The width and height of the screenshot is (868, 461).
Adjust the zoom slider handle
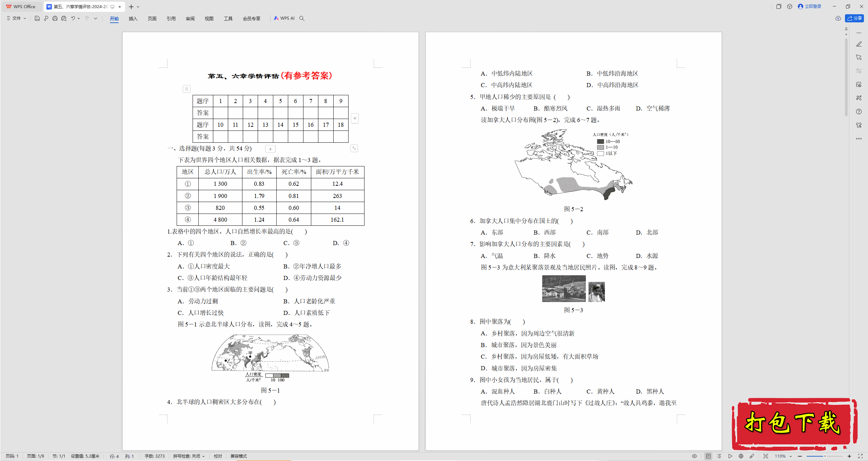(825, 456)
